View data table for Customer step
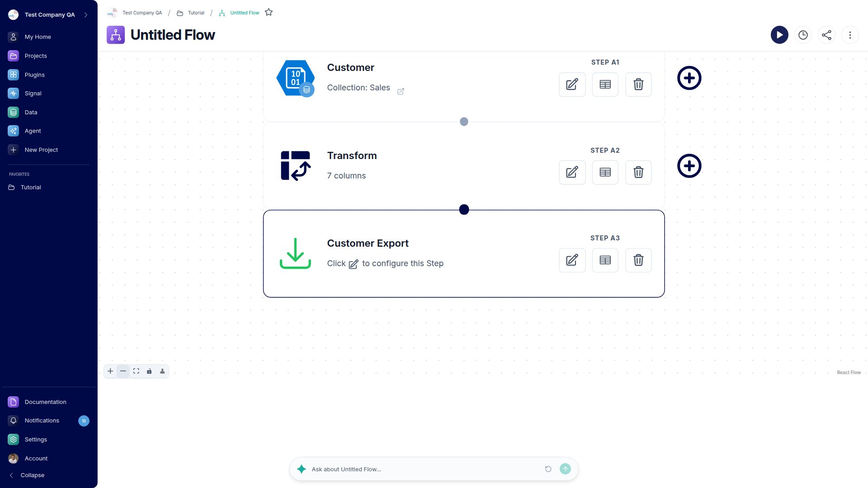The image size is (868, 488). (x=605, y=84)
